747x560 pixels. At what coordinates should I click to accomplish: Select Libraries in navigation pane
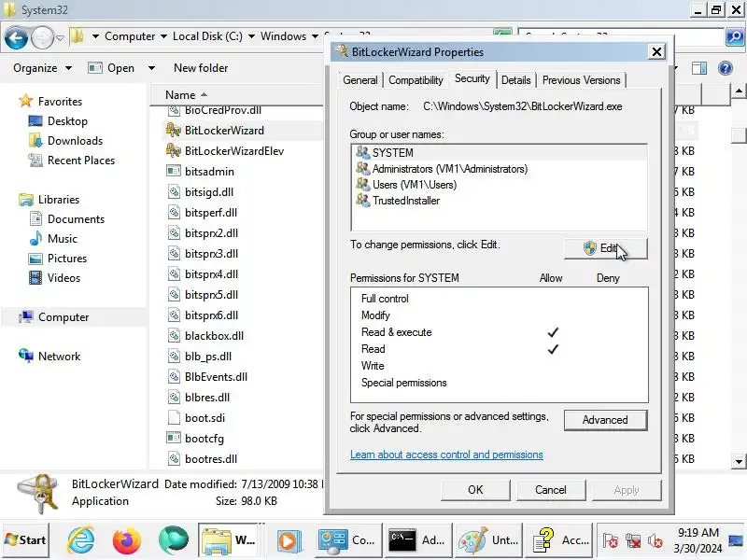(x=59, y=200)
